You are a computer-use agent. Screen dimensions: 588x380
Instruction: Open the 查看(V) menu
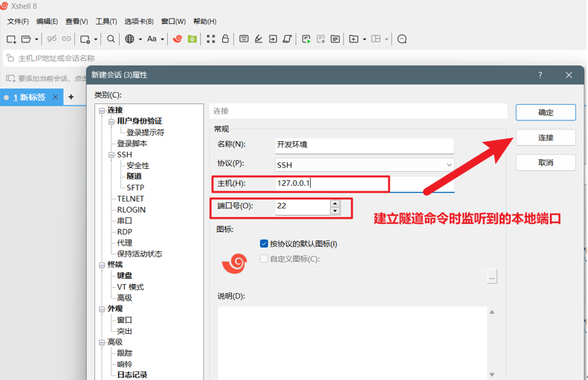pos(77,22)
